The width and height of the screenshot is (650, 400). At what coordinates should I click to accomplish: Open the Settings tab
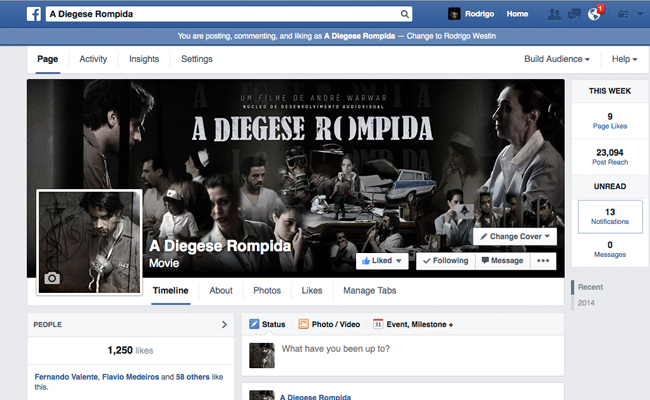pyautogui.click(x=197, y=59)
